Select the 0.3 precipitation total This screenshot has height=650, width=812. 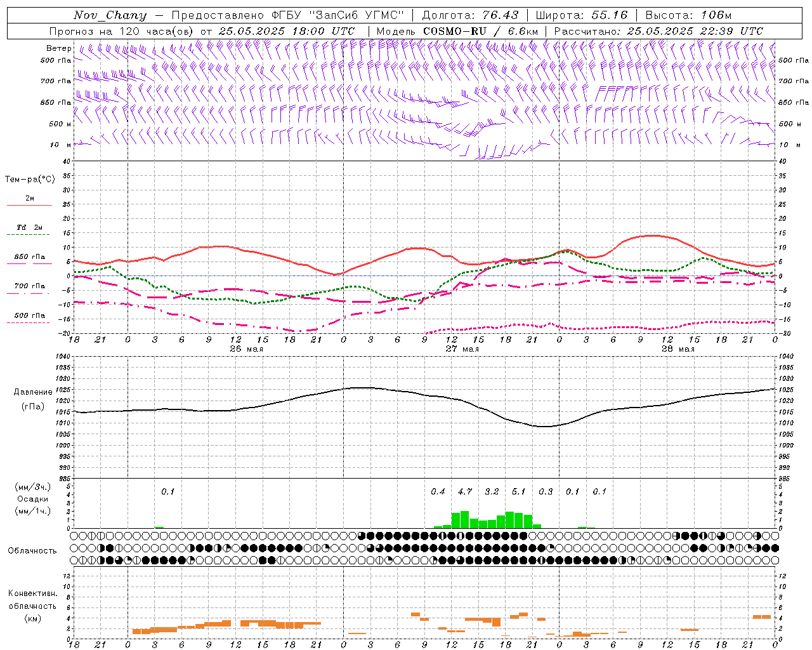pyautogui.click(x=546, y=491)
